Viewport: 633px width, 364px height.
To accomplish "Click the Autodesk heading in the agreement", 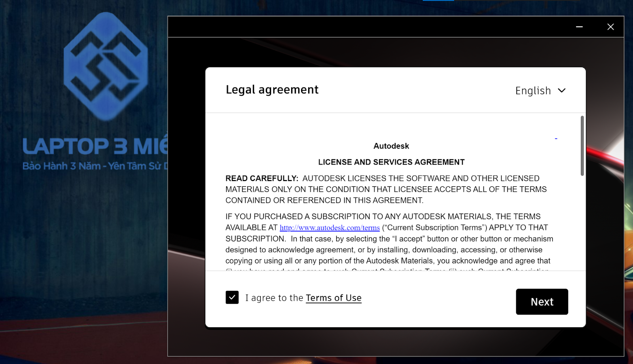I will (391, 146).
